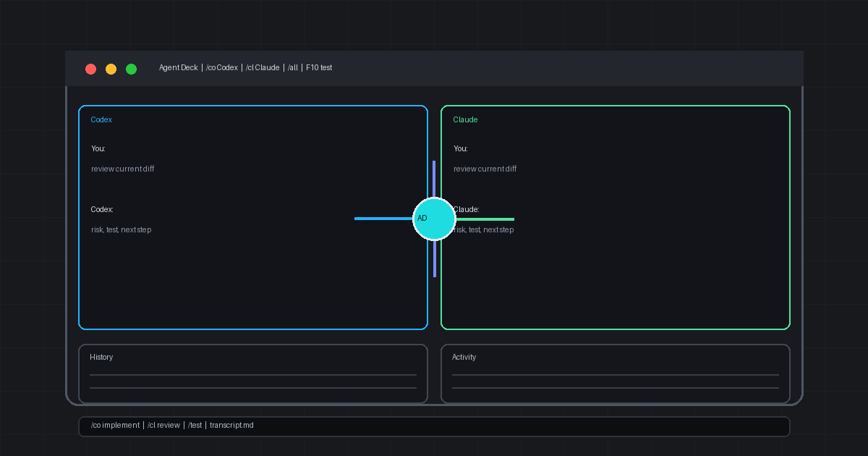Click review current diff in the Codex panel
This screenshot has height=456, width=868.
(x=123, y=169)
